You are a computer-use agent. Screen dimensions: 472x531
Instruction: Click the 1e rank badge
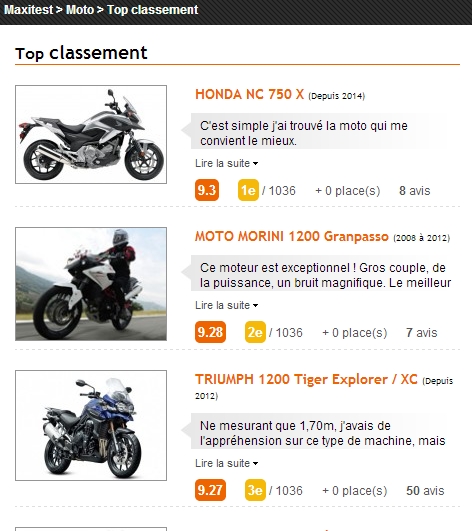(x=248, y=190)
